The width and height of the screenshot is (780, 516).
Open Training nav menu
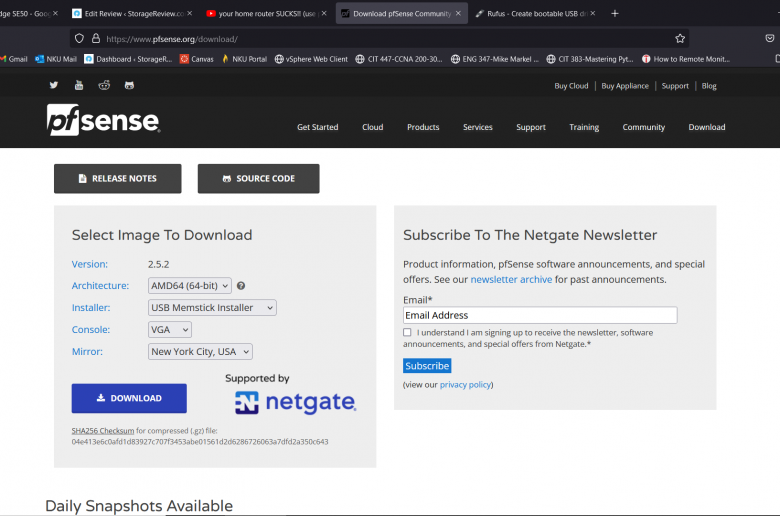click(584, 127)
